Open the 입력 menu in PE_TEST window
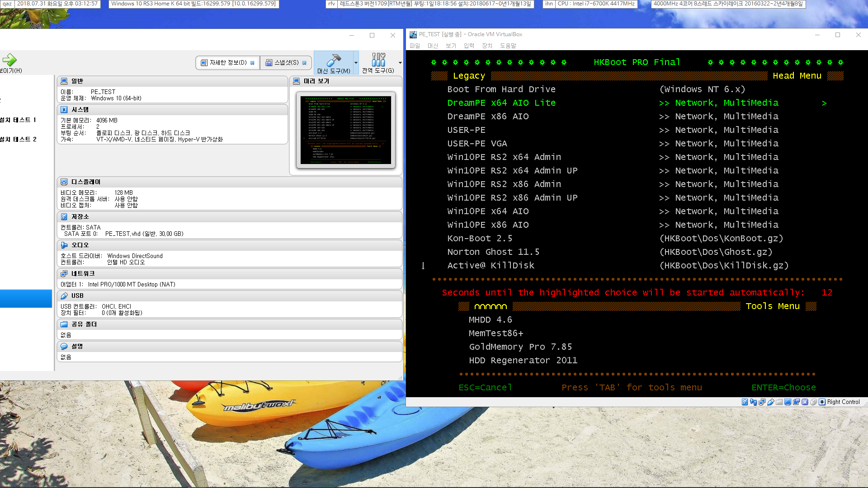868x488 pixels. click(469, 46)
